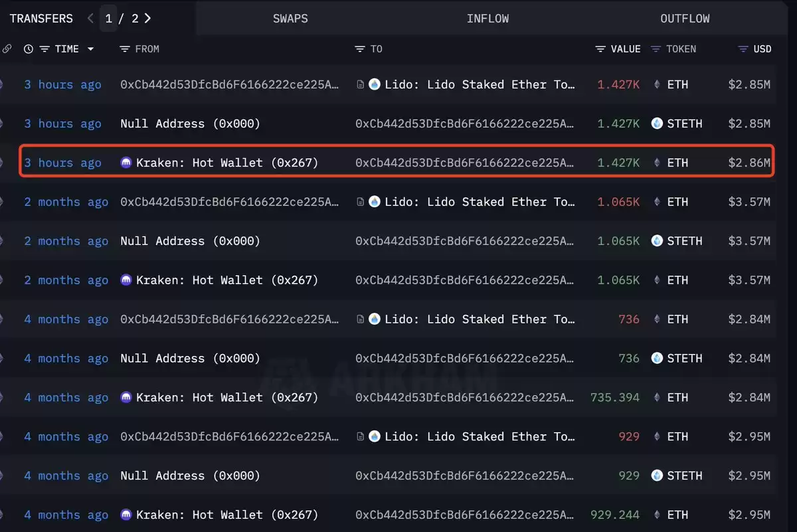The height and width of the screenshot is (532, 797).
Task: Click red 1.065K value in the Lido row
Action: [618, 202]
